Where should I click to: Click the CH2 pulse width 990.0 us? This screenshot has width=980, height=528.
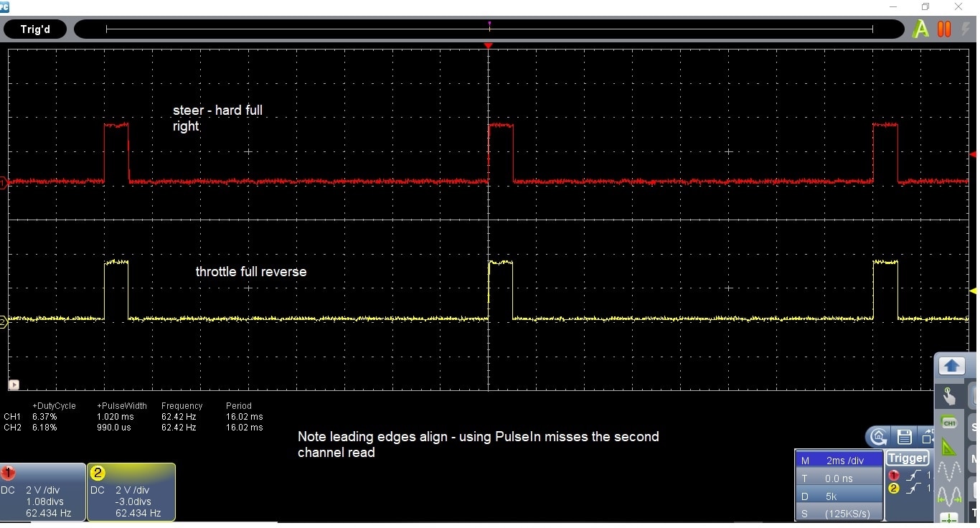(116, 428)
